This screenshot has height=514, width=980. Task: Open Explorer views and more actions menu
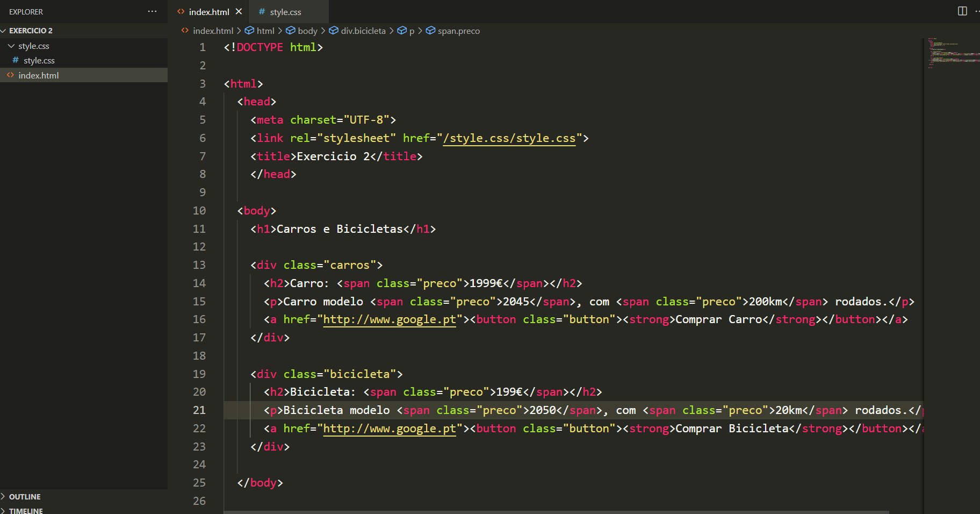152,11
